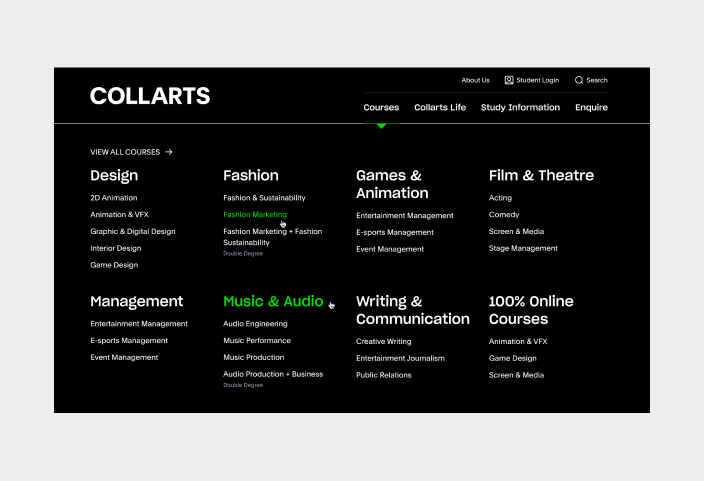
Task: Open Audio Production + Business double degree
Action: [x=273, y=374]
